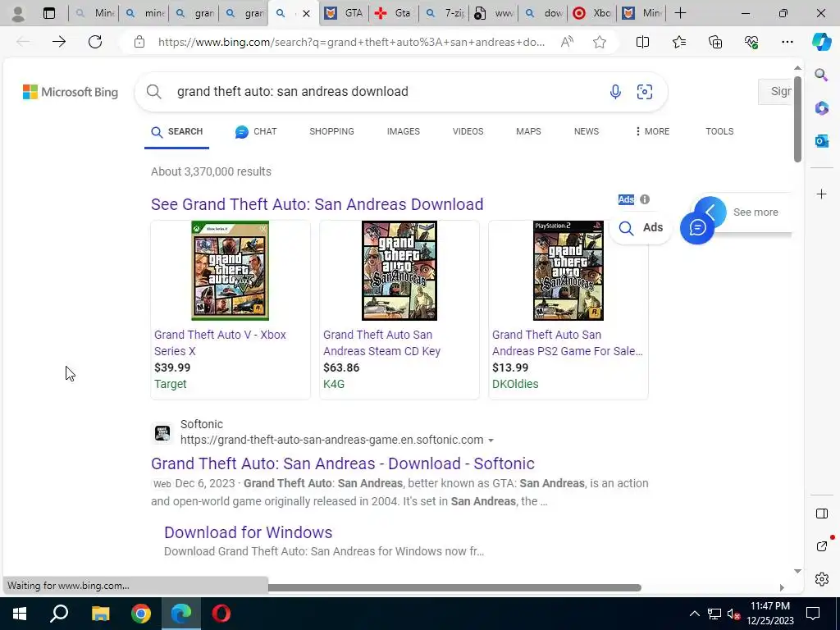Open Download for Windows sublink
Image resolution: width=840 pixels, height=630 pixels.
coord(248,532)
